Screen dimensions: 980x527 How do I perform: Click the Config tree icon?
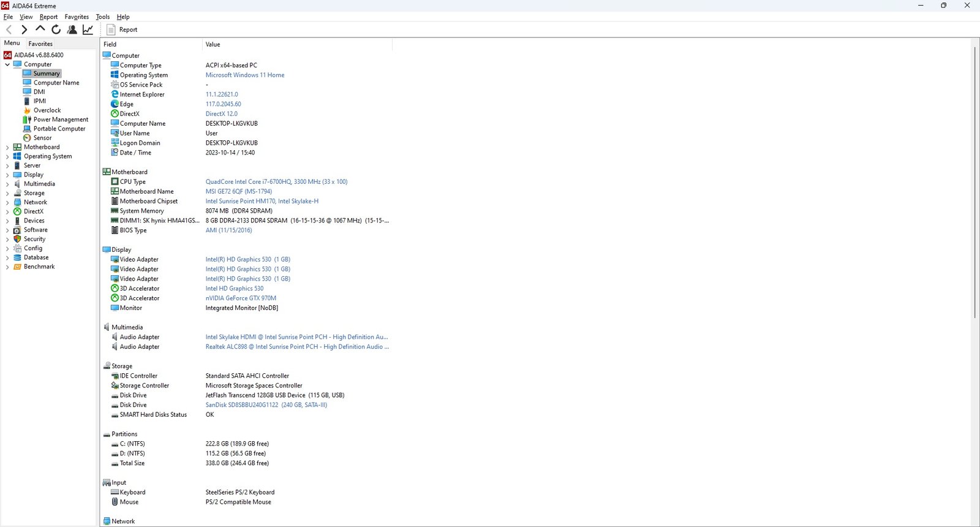tap(17, 248)
